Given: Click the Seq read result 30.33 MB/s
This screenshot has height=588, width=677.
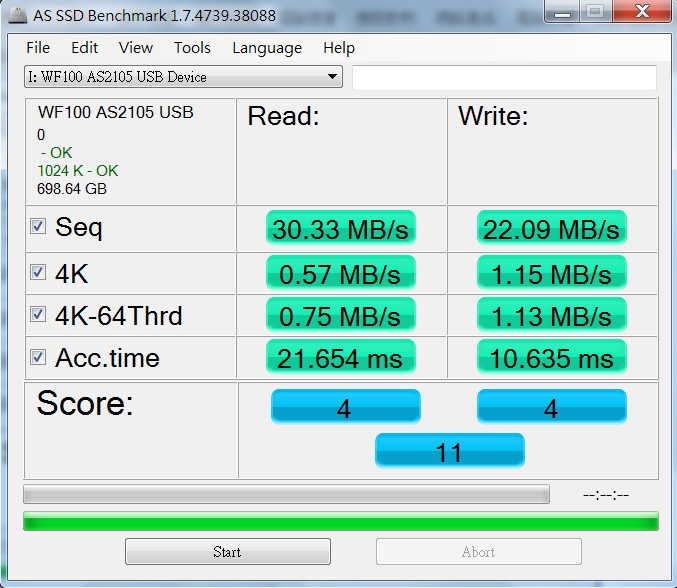Looking at the screenshot, I should tap(341, 228).
